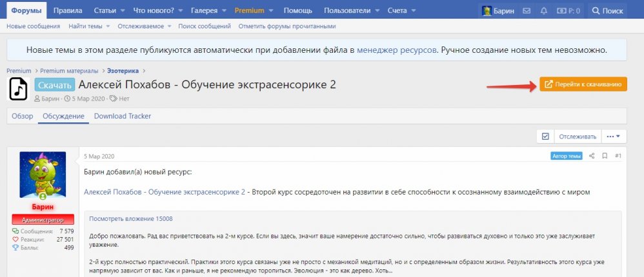Click Барин's dragon avatar picture
This screenshot has height=277, width=644.
click(x=43, y=175)
